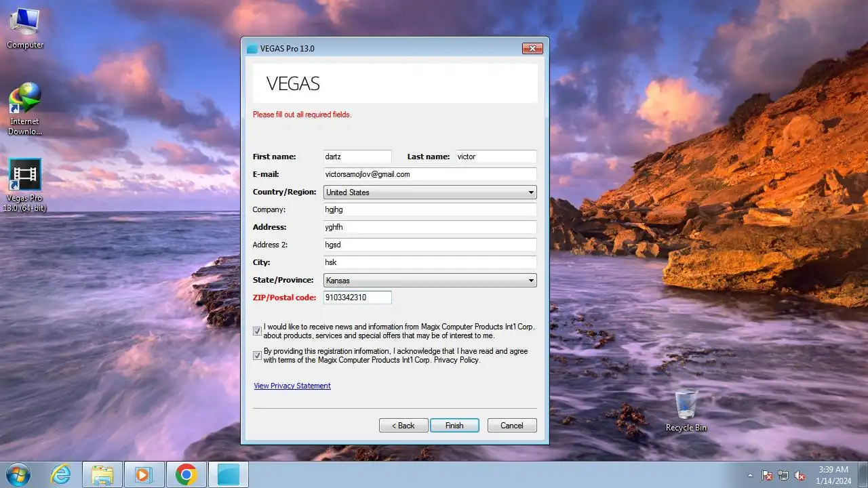Open the Action Center flag icon

pos(767,475)
